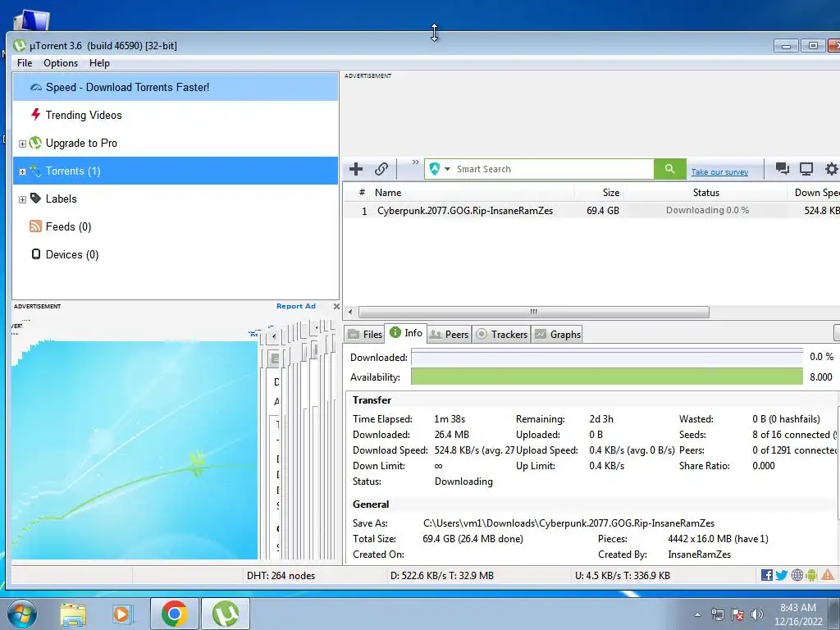Open the chat bubbles toolbar icon
The image size is (840, 630).
tap(782, 169)
